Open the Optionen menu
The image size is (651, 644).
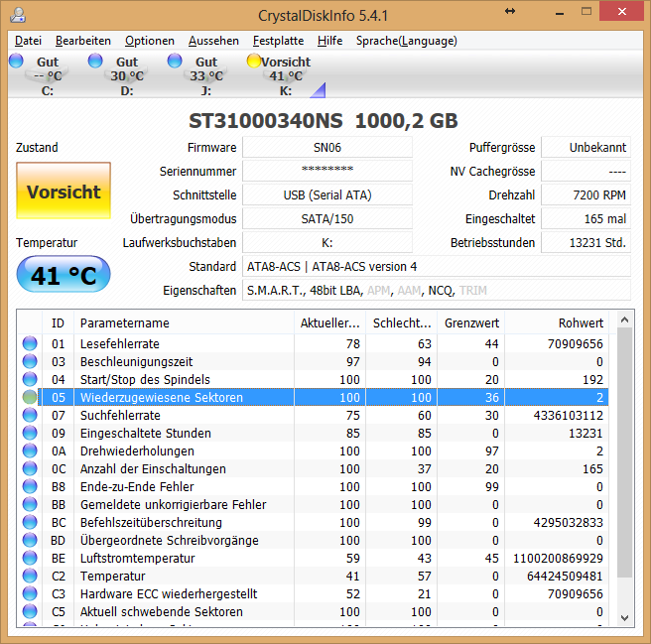(x=150, y=41)
